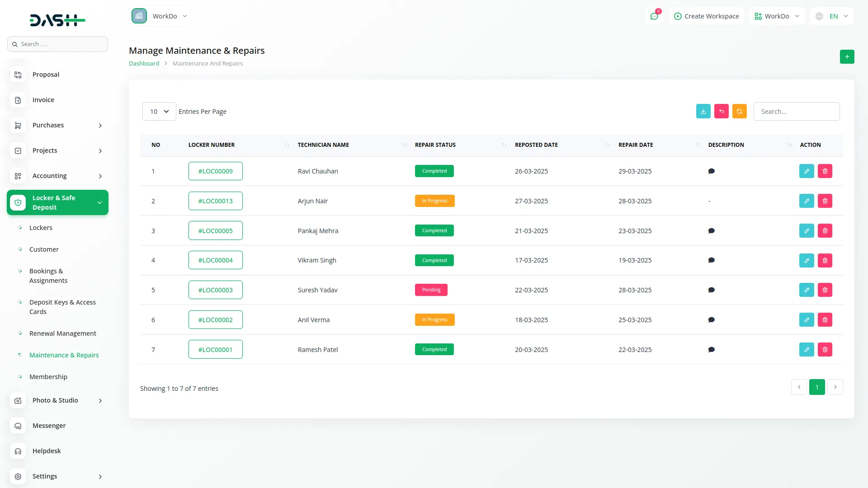
Task: Click the green refresh icon above the table
Action: [739, 111]
